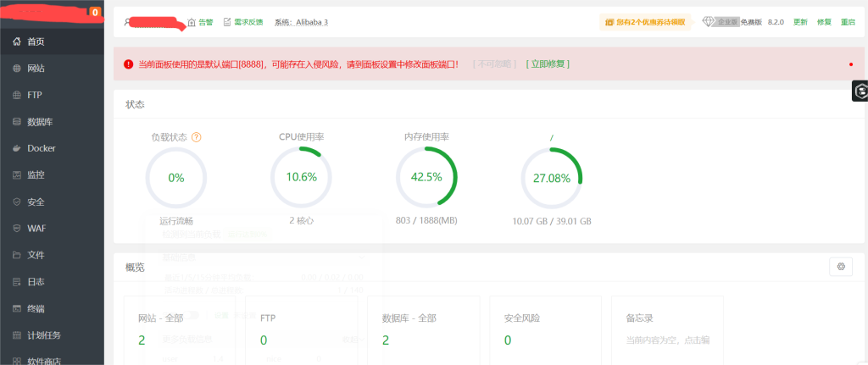Screen dimensions: 868x365
Task: Click the 更新 update link
Action: coord(799,22)
